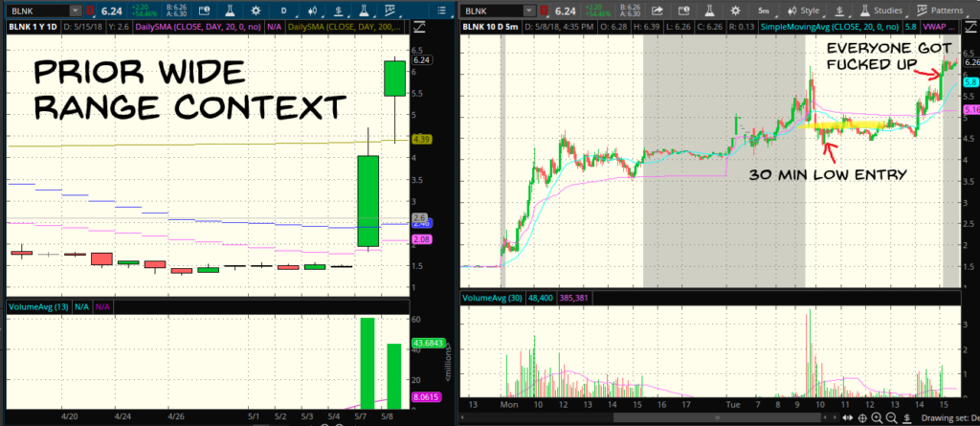This screenshot has width=980, height=426.
Task: Open left chart flask analysis icon
Action: coord(230,11)
